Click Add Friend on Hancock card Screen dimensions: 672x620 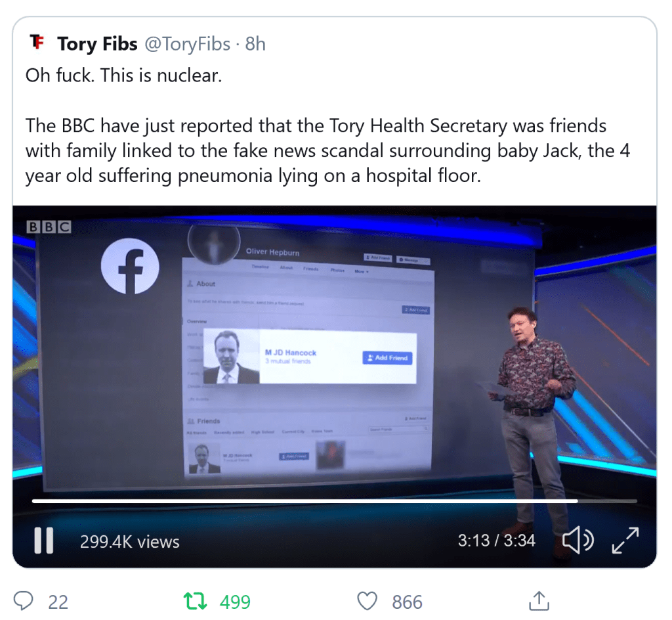pos(387,358)
